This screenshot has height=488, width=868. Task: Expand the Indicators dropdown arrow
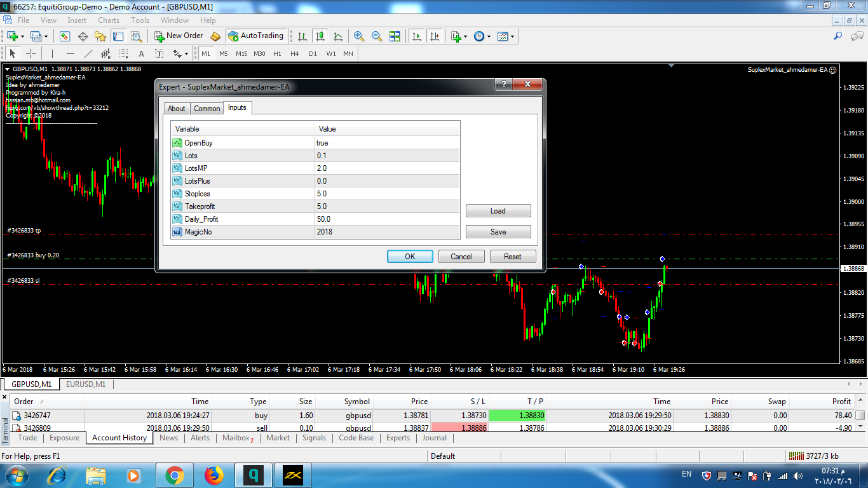(466, 36)
